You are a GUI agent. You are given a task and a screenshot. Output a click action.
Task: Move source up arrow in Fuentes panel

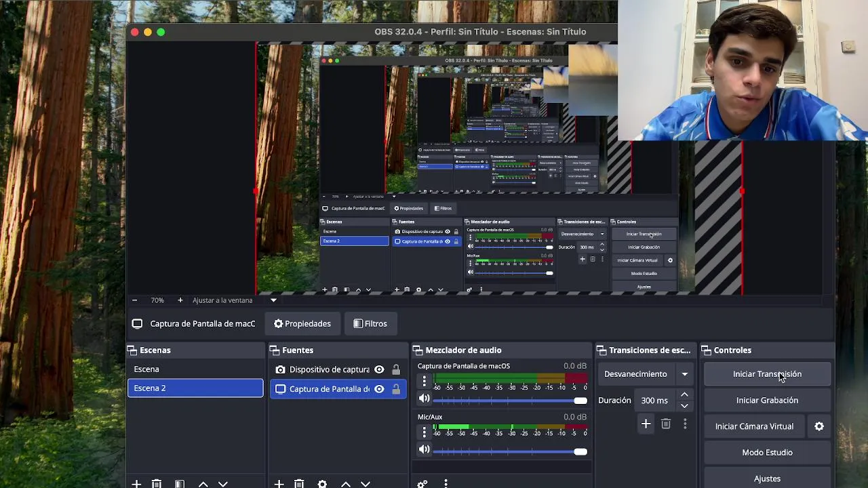345,483
